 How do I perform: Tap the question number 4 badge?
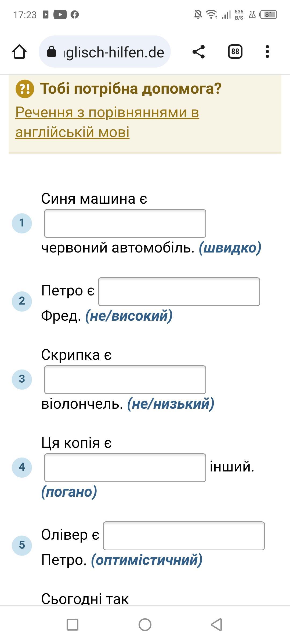coord(22,467)
